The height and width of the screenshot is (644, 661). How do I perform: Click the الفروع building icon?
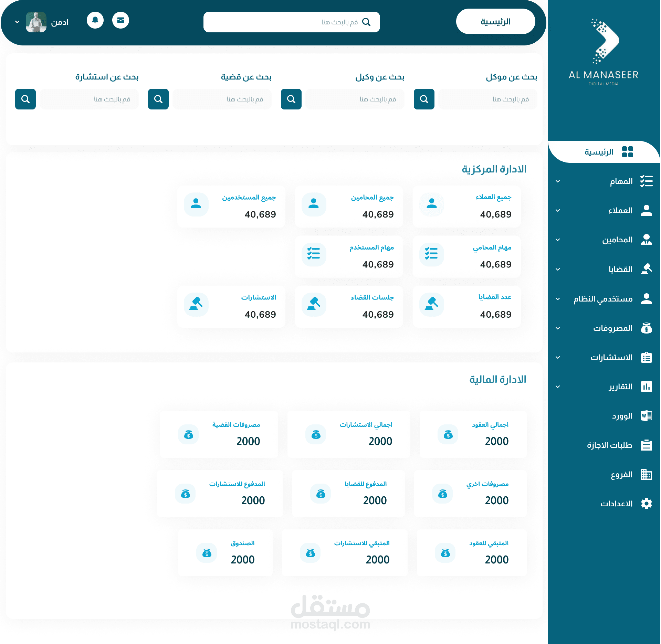coord(646,474)
